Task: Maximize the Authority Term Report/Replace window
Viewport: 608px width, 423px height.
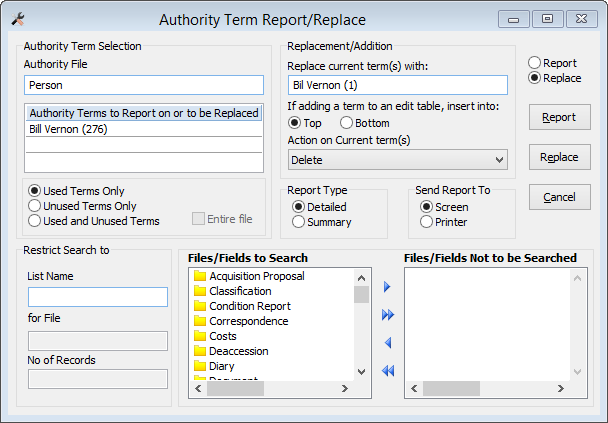Action: point(548,19)
